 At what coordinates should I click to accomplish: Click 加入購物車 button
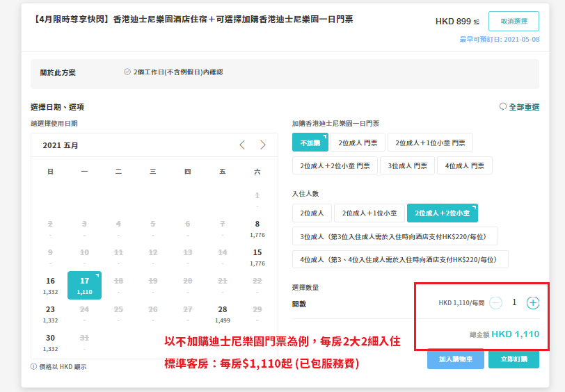pyautogui.click(x=456, y=359)
